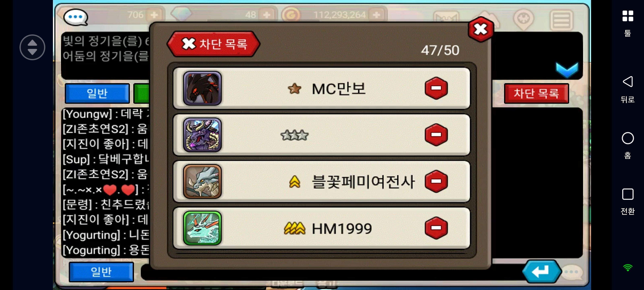
Task: Open the chat speech bubble icon
Action: 75,17
